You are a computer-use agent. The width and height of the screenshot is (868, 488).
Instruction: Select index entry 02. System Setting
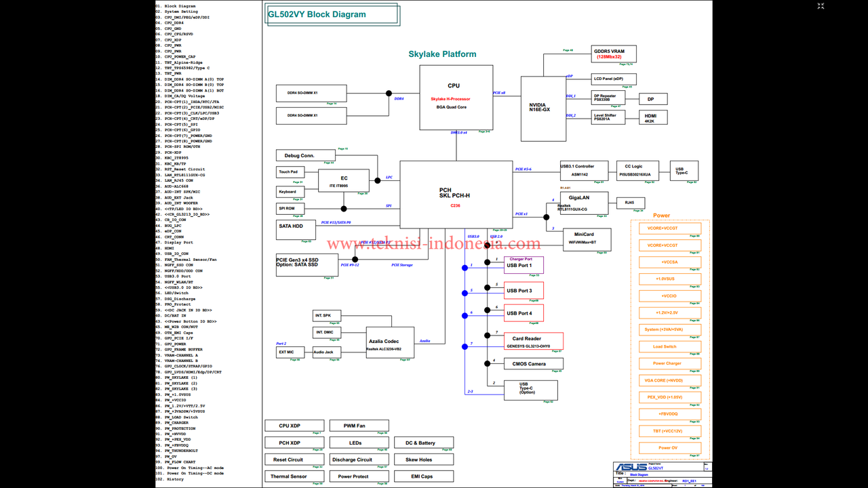[177, 12]
